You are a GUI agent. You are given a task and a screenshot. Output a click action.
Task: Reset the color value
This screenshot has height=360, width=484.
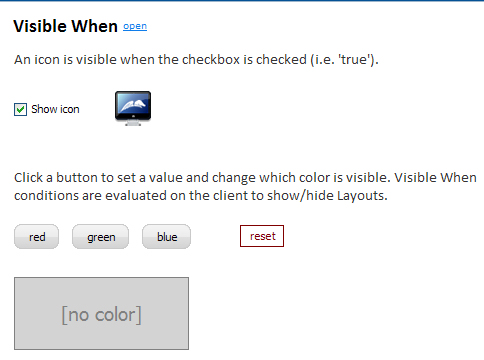[262, 236]
